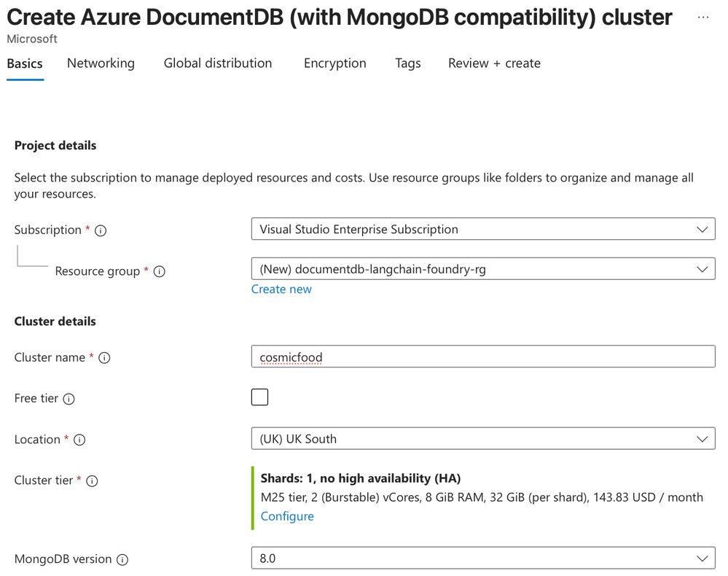Select the Review + create tab
728x576 pixels.
[x=494, y=63]
